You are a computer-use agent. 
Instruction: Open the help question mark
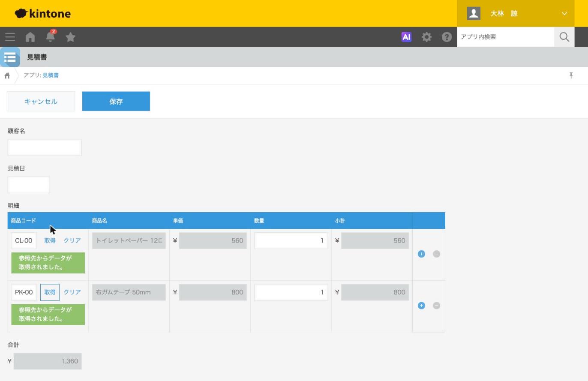coord(447,37)
